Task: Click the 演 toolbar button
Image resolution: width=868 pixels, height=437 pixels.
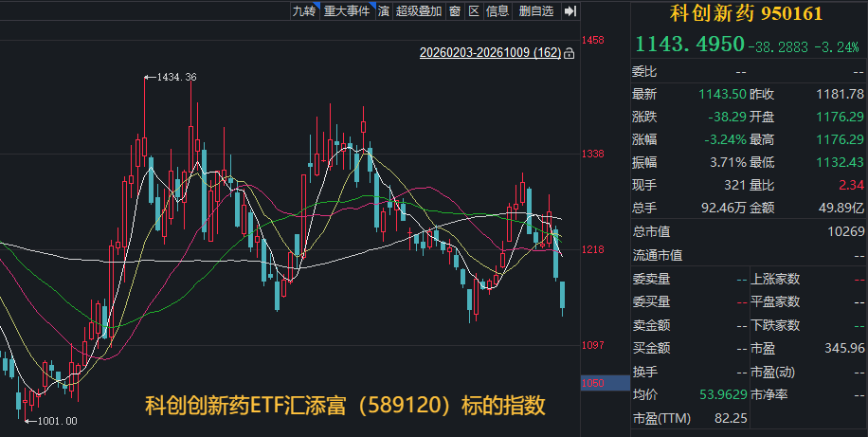Action: click(x=384, y=11)
